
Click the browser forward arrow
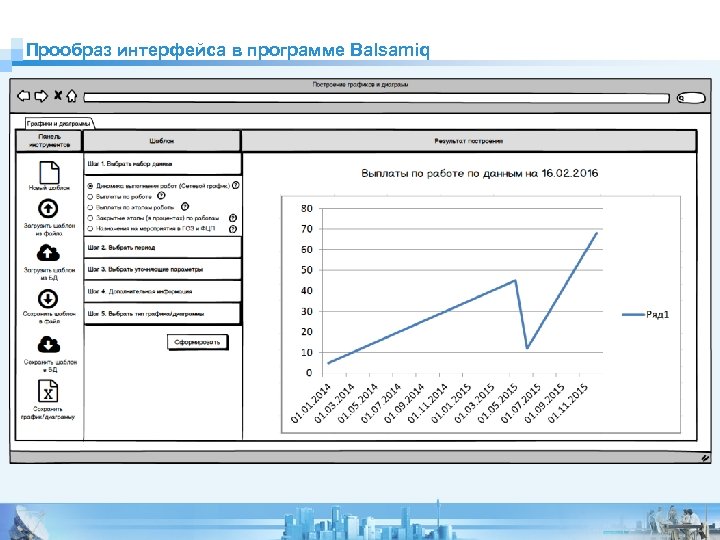(x=41, y=96)
